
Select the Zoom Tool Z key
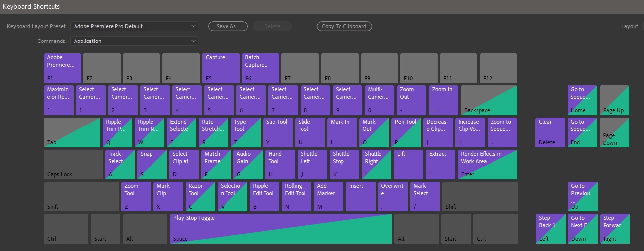point(136,196)
